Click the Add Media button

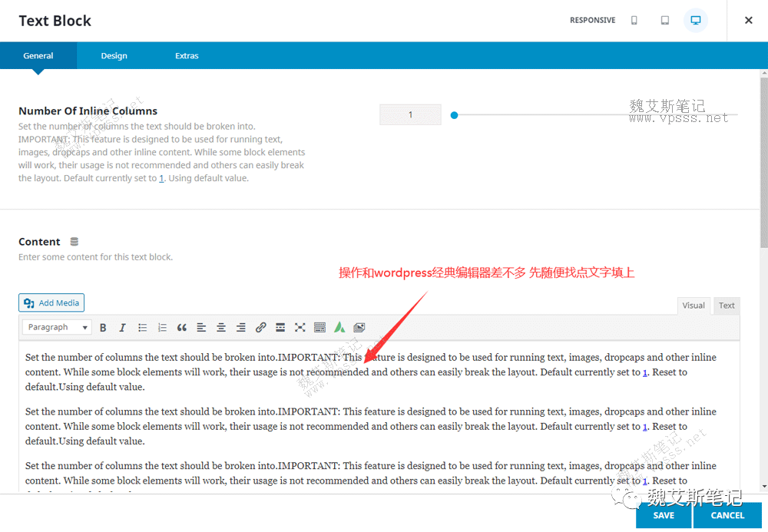(51, 302)
